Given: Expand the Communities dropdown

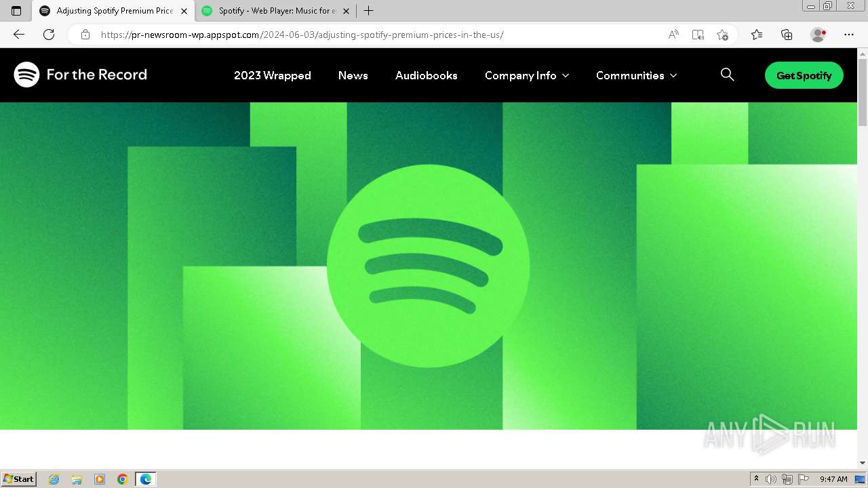Looking at the screenshot, I should pyautogui.click(x=636, y=75).
